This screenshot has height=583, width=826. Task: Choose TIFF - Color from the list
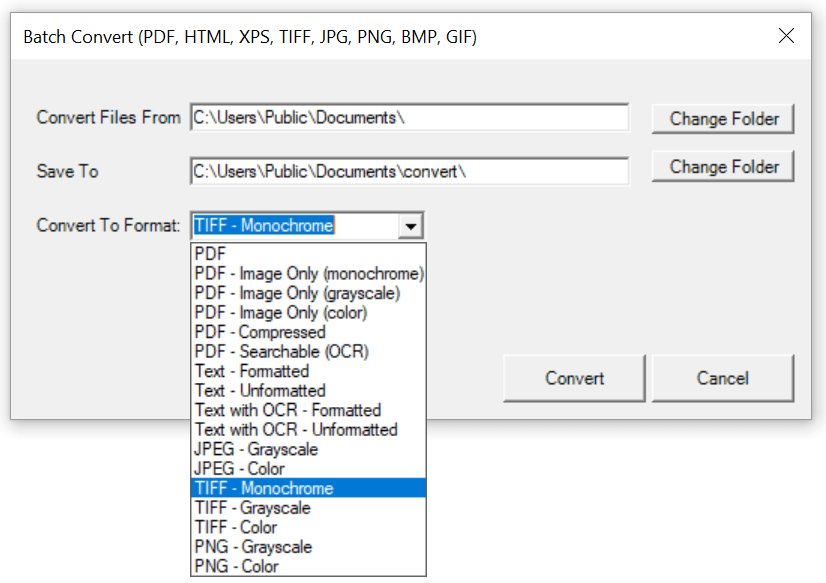point(235,527)
